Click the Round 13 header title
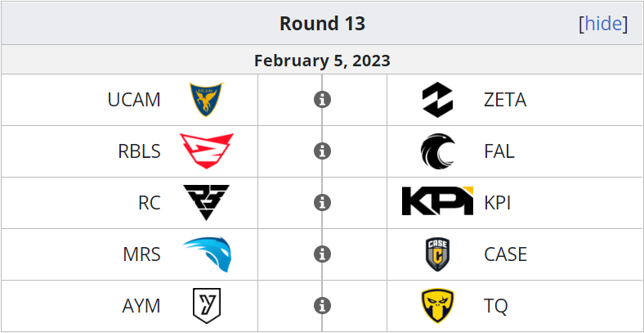 tap(323, 24)
